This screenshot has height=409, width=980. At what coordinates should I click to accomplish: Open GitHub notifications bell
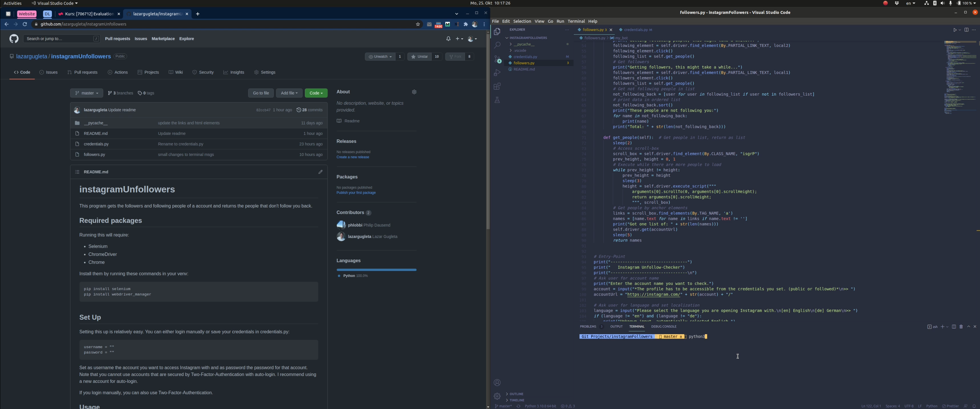coord(449,39)
